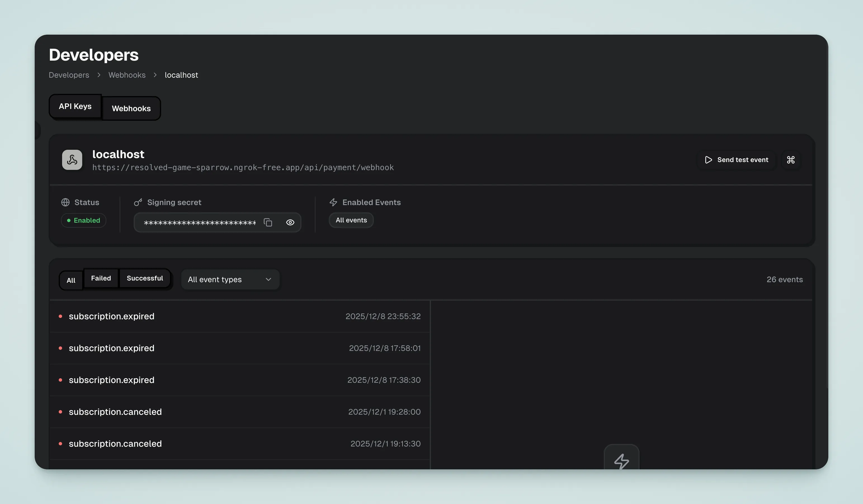The width and height of the screenshot is (863, 504).
Task: Navigate to Webhooks via the breadcrumb
Action: 127,75
